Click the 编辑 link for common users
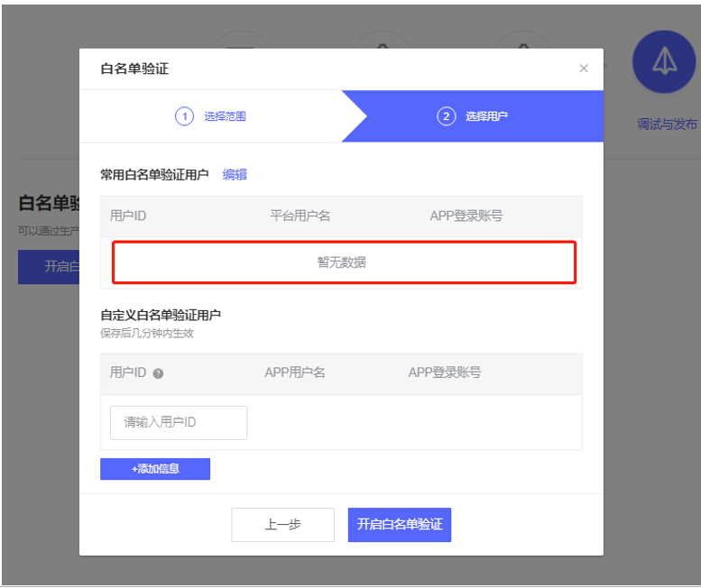 point(235,175)
